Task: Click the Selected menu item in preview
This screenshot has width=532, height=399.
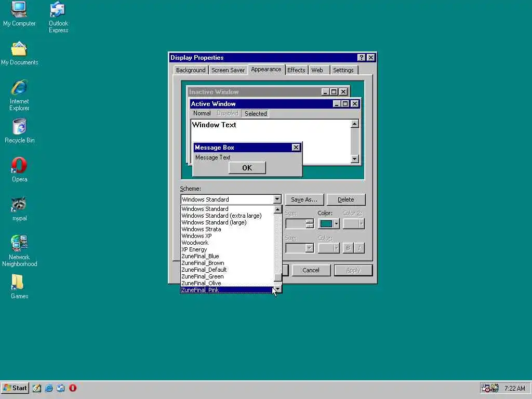Action: point(256,114)
